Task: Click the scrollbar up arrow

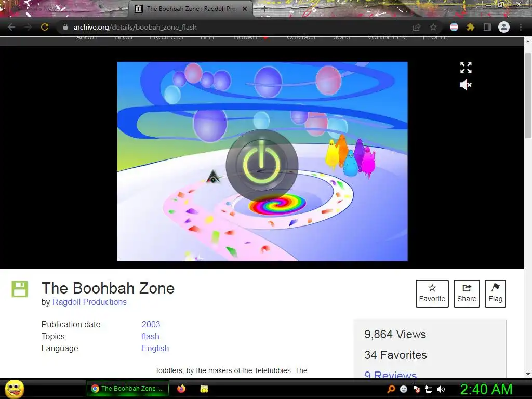Action: 528,41
